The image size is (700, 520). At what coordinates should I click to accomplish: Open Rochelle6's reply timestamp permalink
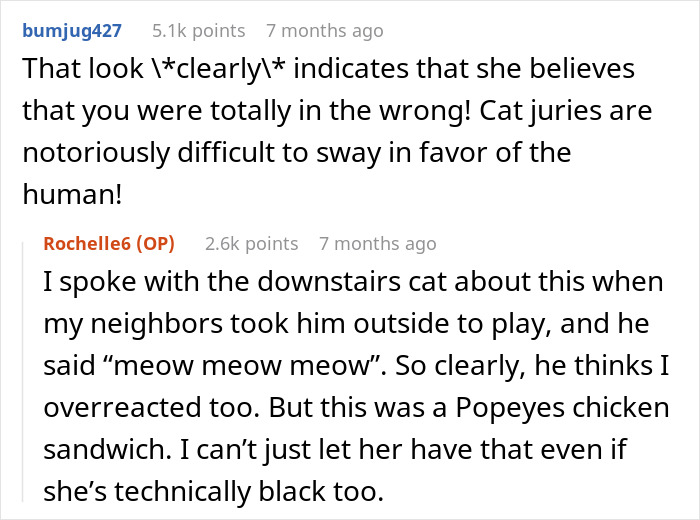[377, 243]
